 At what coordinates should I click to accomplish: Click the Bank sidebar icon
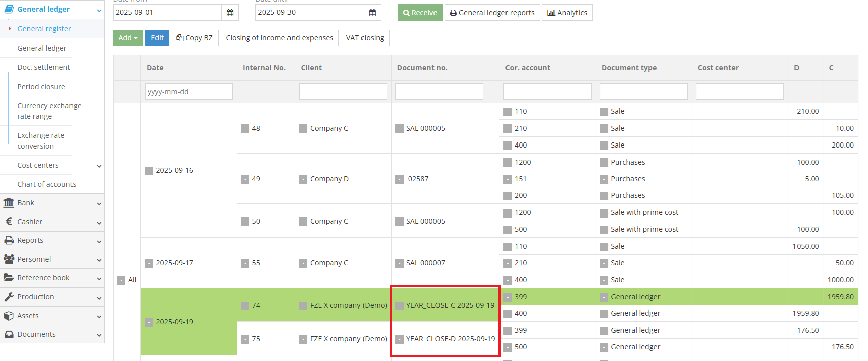(9, 203)
